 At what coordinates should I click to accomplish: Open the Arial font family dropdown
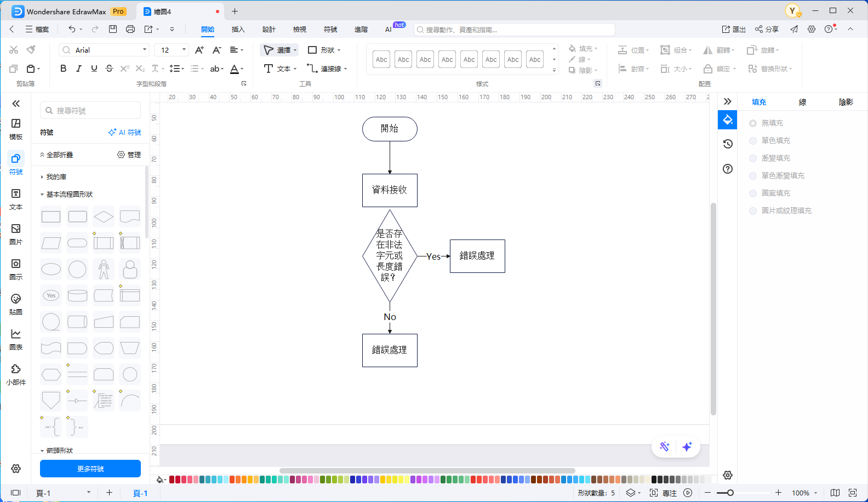pos(104,50)
